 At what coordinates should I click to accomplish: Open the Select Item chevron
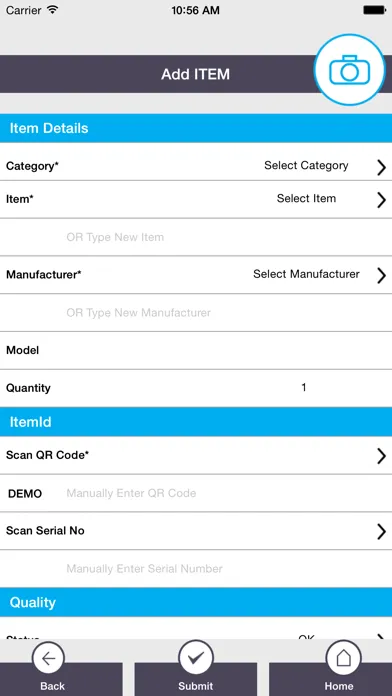381,200
